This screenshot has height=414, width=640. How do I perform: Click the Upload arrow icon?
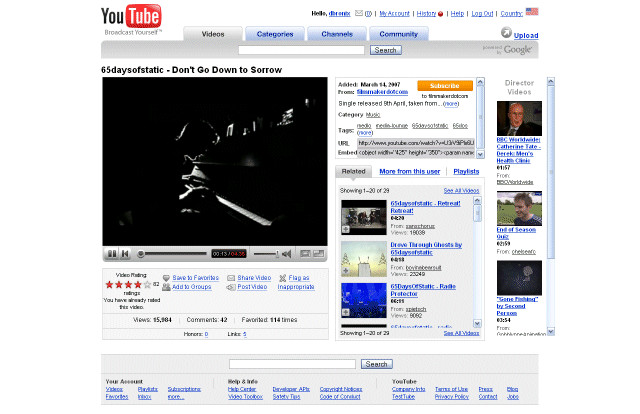coord(506,32)
